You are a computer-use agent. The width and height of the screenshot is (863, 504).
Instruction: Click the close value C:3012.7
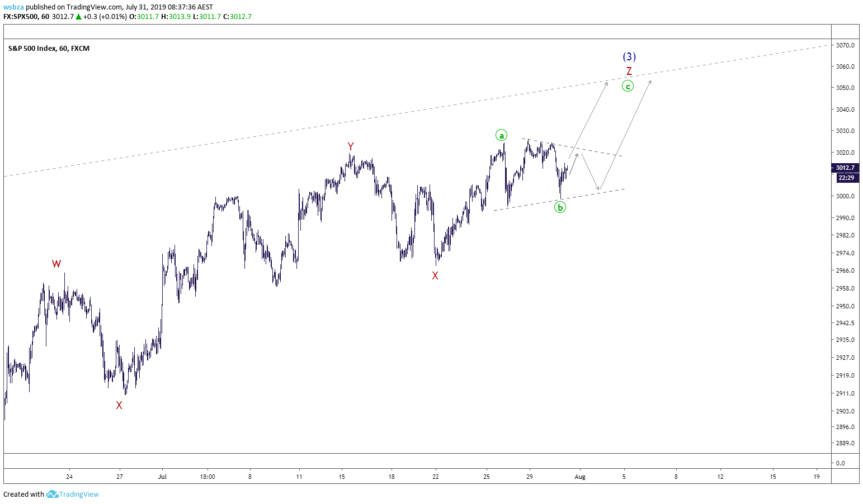[237, 17]
